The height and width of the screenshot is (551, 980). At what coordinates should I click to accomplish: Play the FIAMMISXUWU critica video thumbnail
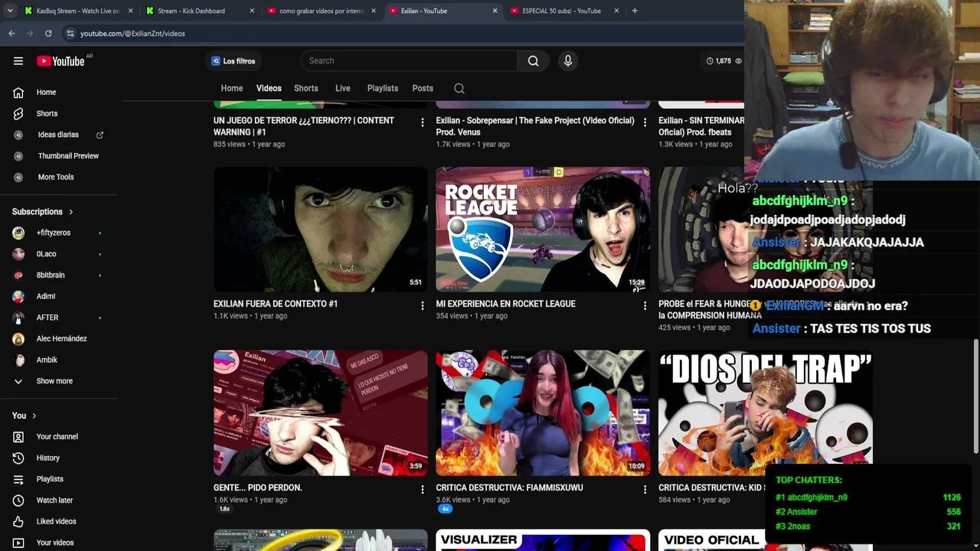(543, 413)
